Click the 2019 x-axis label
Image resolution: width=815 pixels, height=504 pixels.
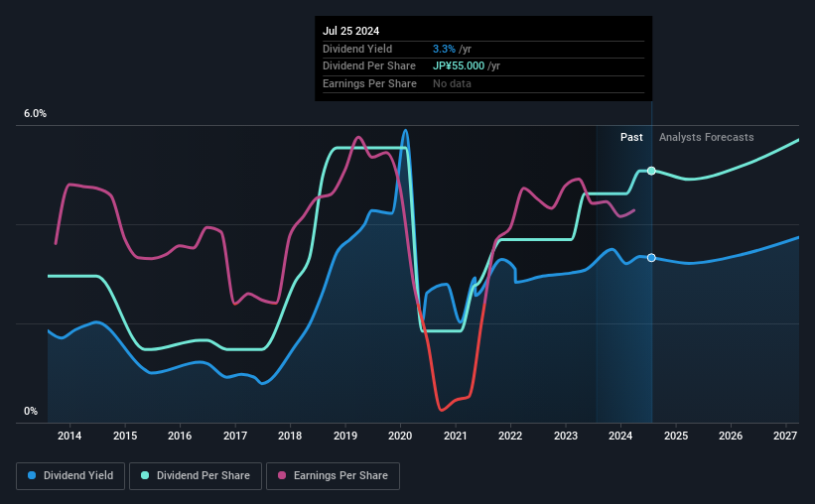(x=345, y=436)
